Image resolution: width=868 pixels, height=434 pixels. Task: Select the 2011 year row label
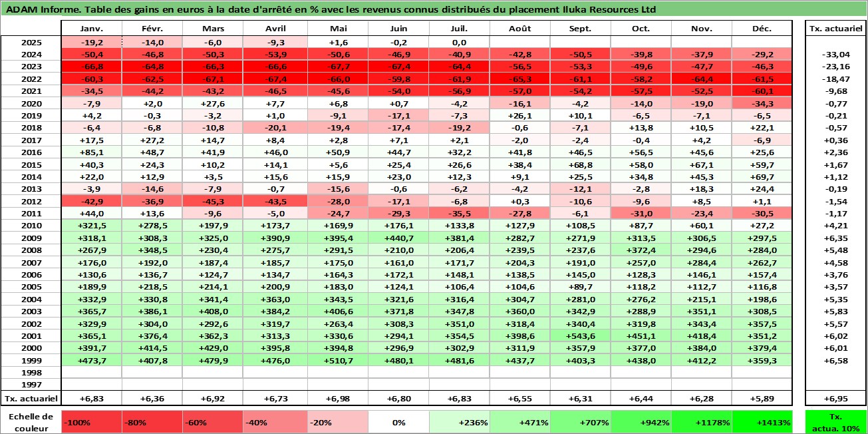31,213
